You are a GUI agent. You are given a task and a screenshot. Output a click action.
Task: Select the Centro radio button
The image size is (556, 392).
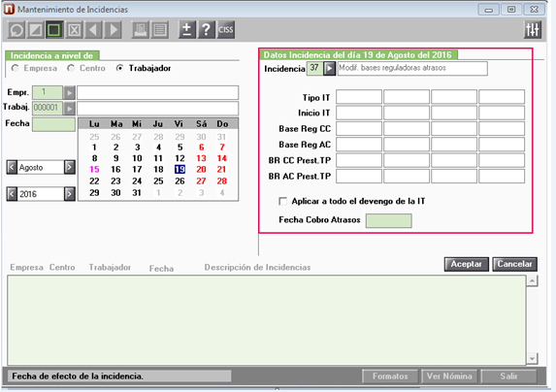[x=71, y=68]
